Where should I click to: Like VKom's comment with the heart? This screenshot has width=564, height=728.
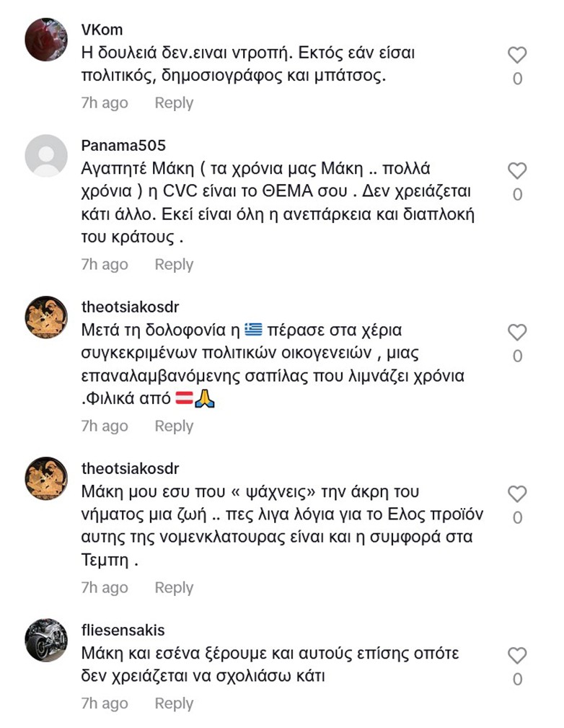[517, 56]
